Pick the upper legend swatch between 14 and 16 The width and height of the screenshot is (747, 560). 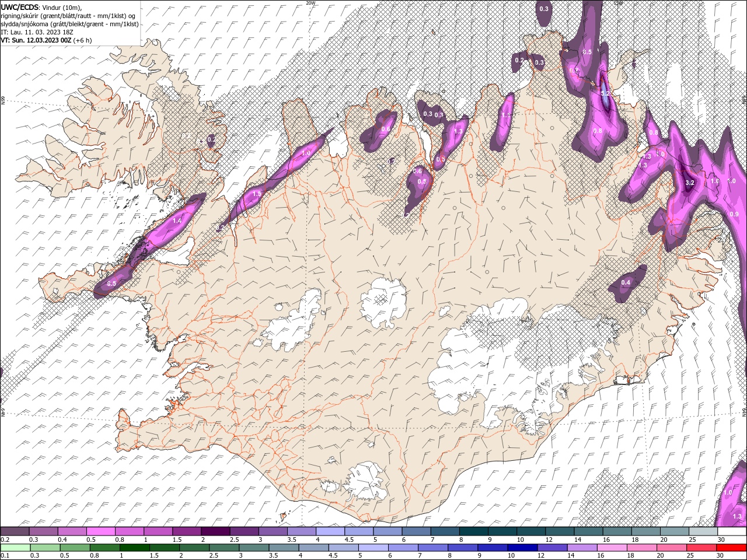click(x=589, y=531)
